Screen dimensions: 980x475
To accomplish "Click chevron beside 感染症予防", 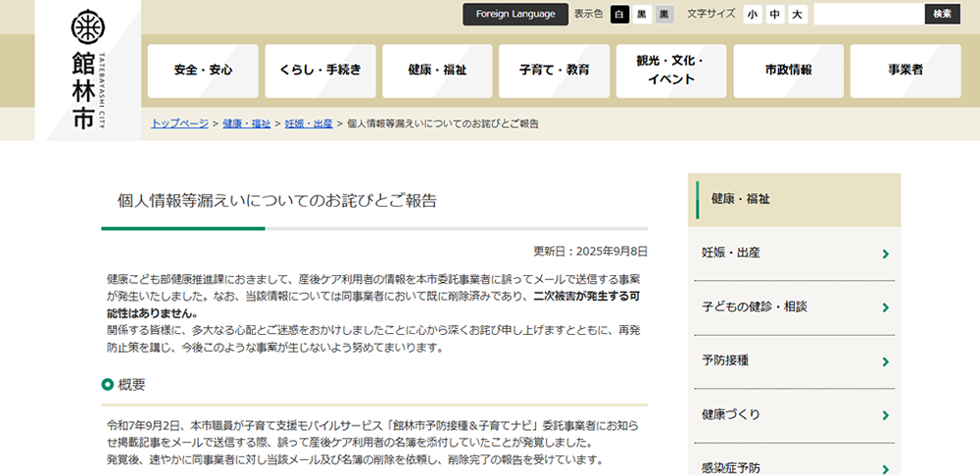I will pos(885,469).
